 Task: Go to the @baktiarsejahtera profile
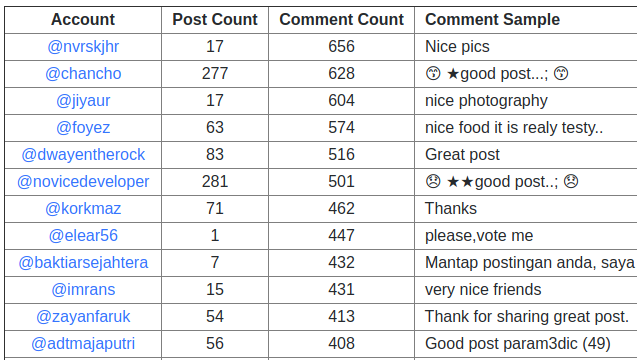(x=83, y=262)
